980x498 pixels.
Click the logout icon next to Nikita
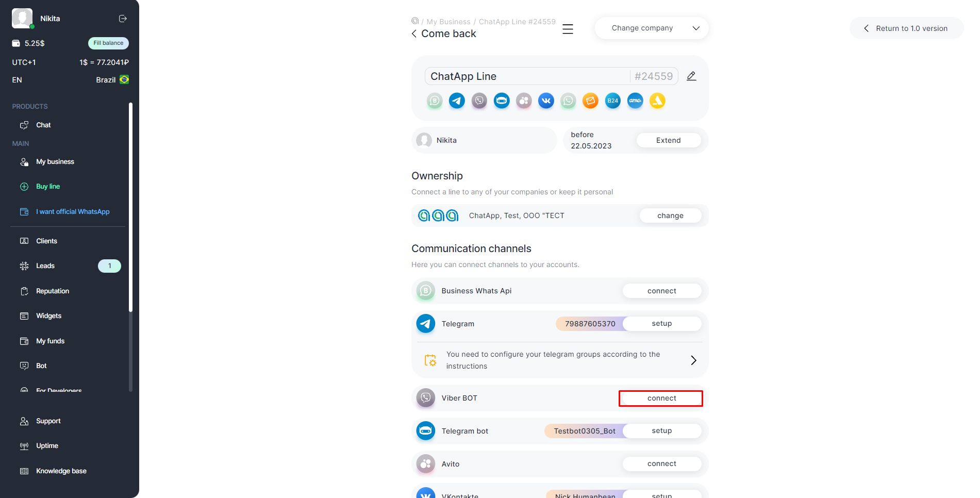pyautogui.click(x=123, y=19)
